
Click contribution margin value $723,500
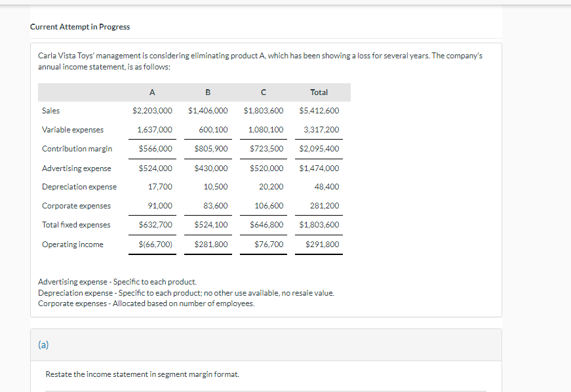[x=267, y=149]
